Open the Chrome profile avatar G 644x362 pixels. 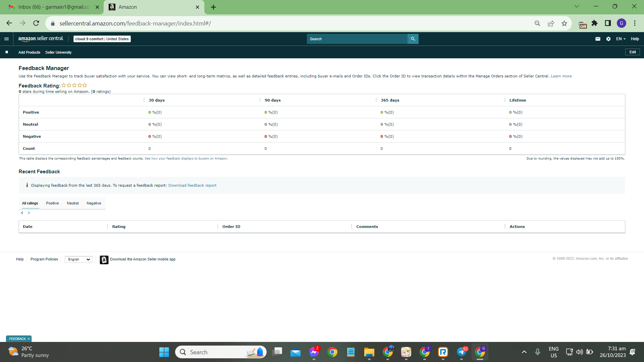(x=622, y=23)
